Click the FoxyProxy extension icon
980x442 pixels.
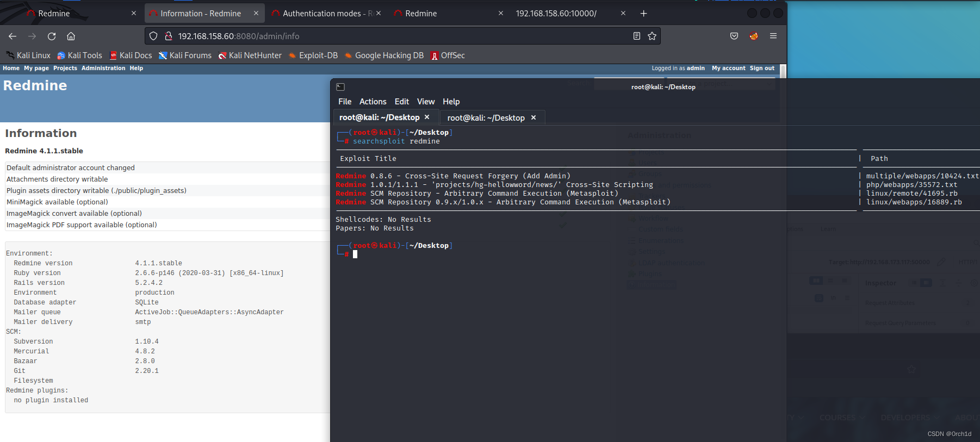(x=754, y=36)
